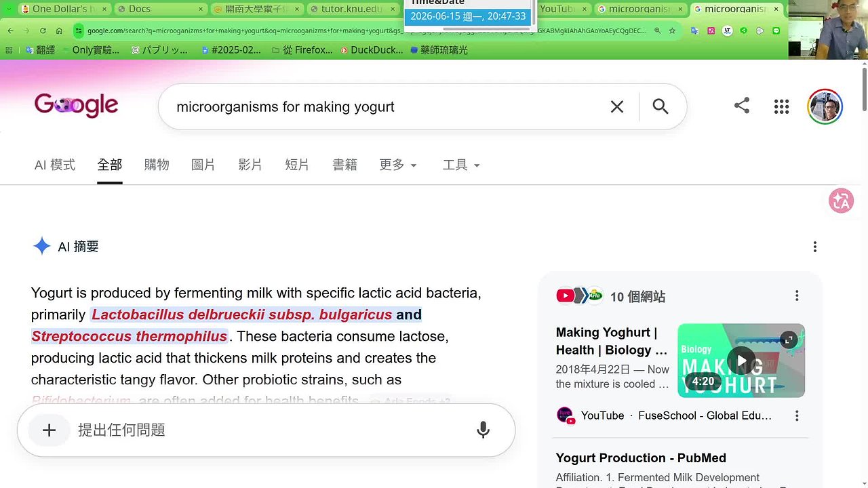Open Yogurt Production - PubMed result
868x488 pixels.
coord(641,458)
